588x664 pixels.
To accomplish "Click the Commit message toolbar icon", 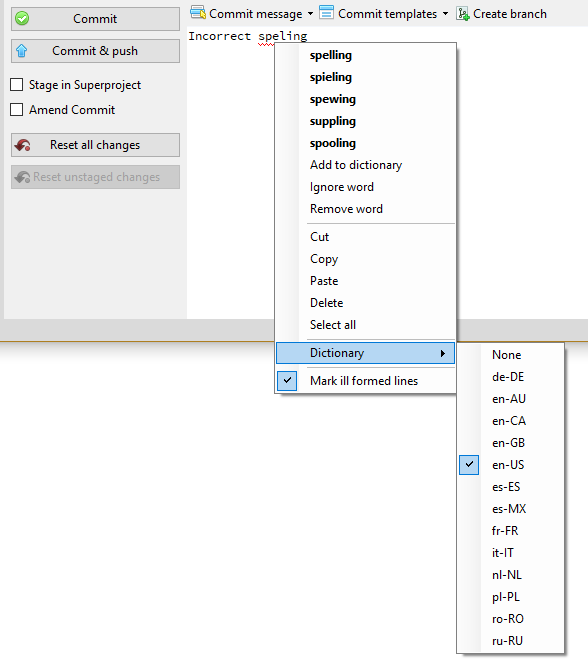I will [x=198, y=13].
